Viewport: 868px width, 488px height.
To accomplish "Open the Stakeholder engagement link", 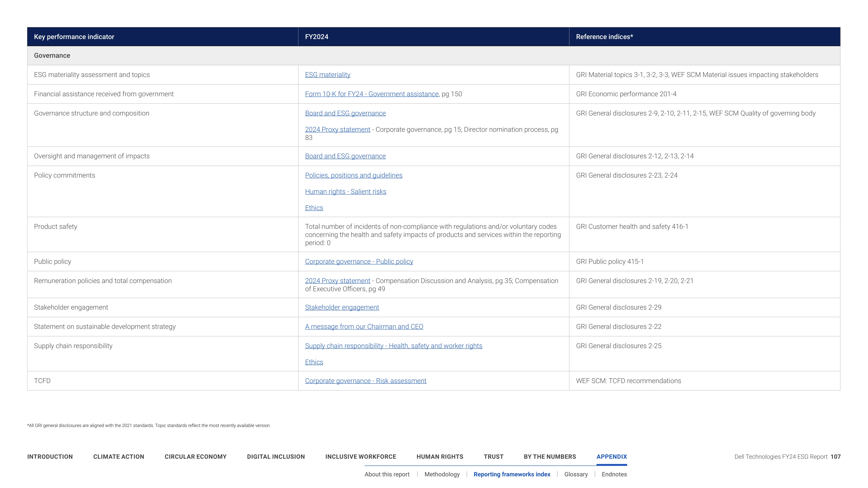I will pos(342,307).
